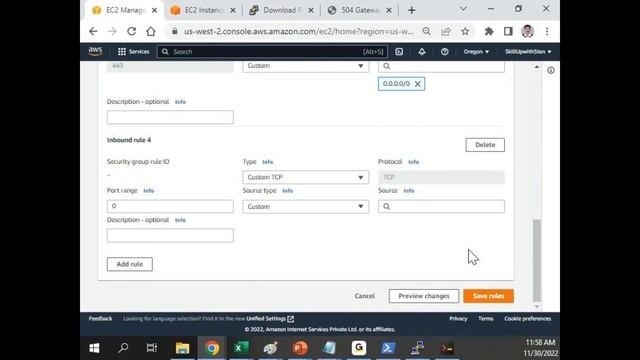Open the Oregon region selector
The image size is (640, 360).
(476, 51)
